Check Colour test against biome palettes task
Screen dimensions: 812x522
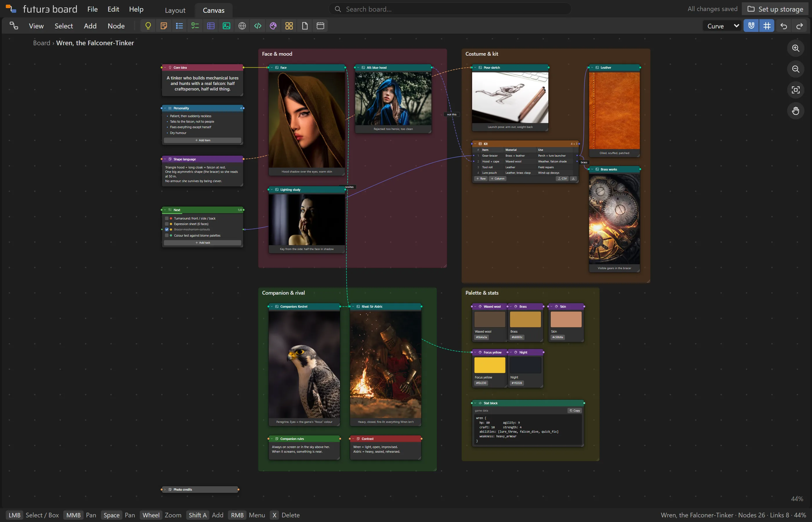click(167, 235)
